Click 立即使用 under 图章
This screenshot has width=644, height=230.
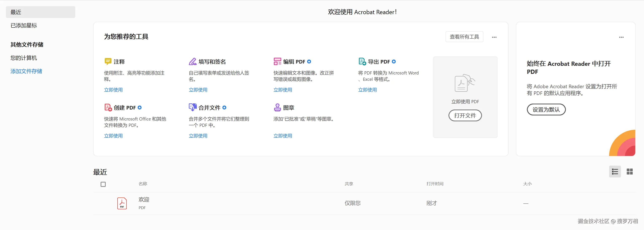click(283, 136)
